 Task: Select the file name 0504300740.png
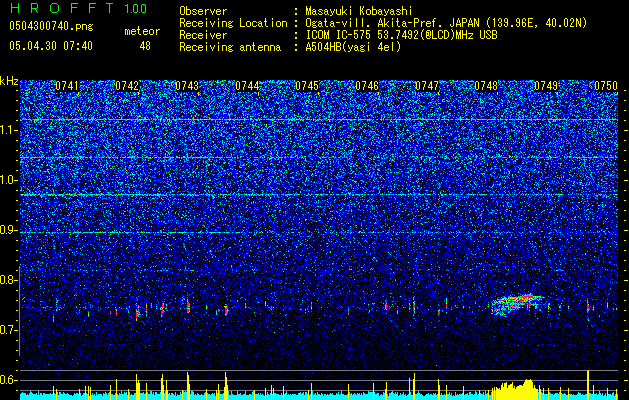[x=51, y=27]
